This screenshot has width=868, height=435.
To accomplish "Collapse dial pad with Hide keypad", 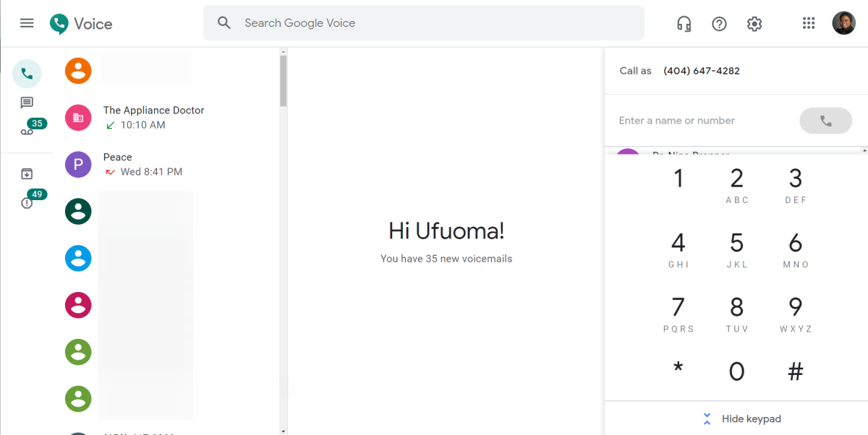I will [741, 418].
